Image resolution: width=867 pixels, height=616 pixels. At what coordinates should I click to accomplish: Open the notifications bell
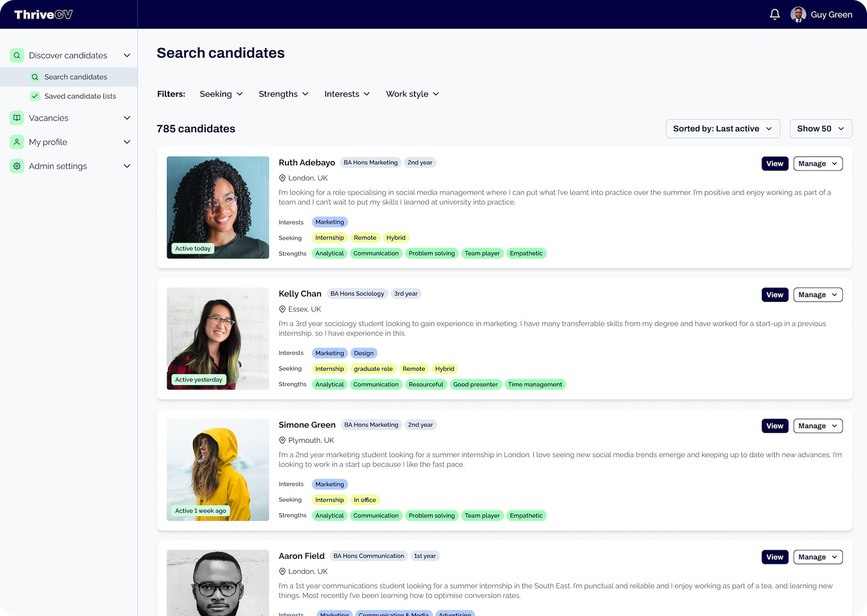click(774, 14)
